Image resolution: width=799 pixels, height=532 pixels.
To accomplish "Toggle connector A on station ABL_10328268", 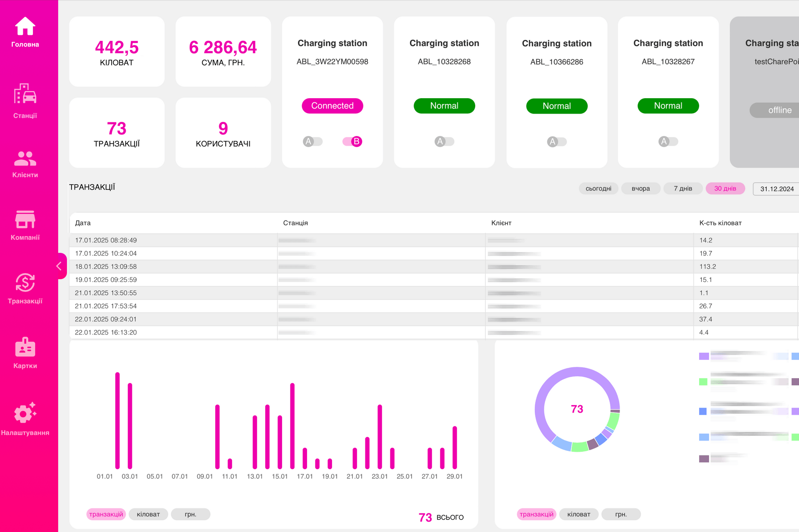I will pos(444,141).
